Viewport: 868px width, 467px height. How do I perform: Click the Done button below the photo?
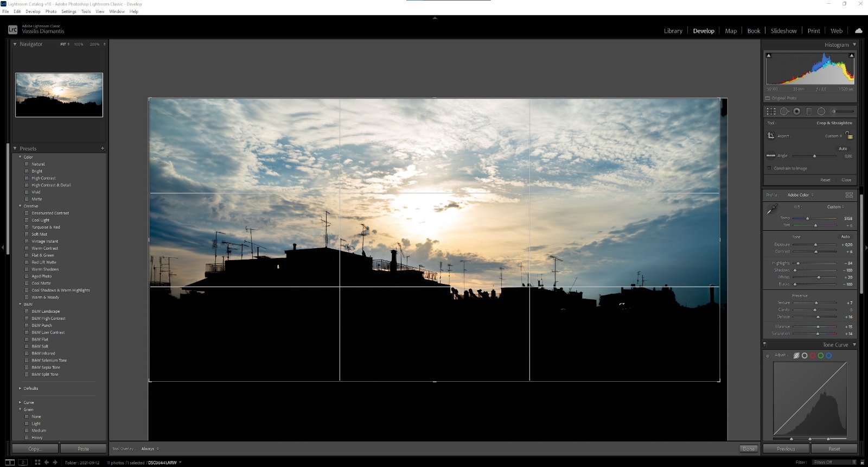pos(749,449)
